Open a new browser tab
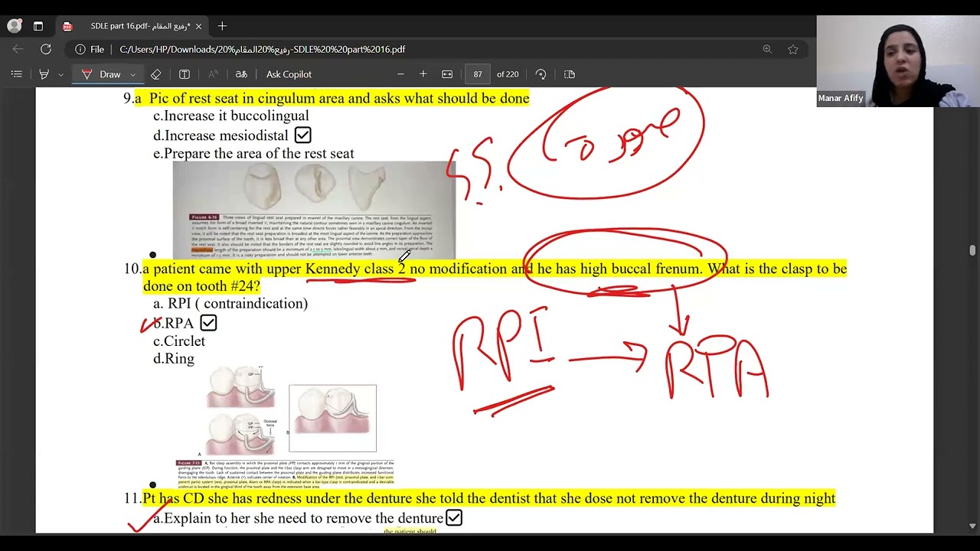 222,26
